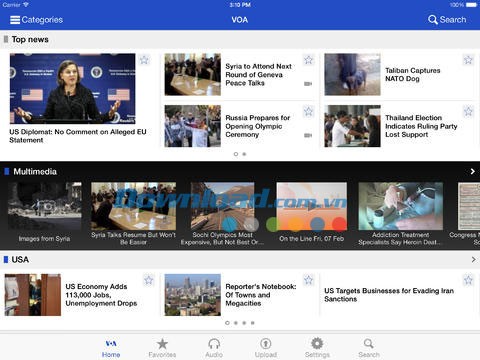
Task: Open US Economy Adds Jobs thumbnail
Action: (x=33, y=295)
